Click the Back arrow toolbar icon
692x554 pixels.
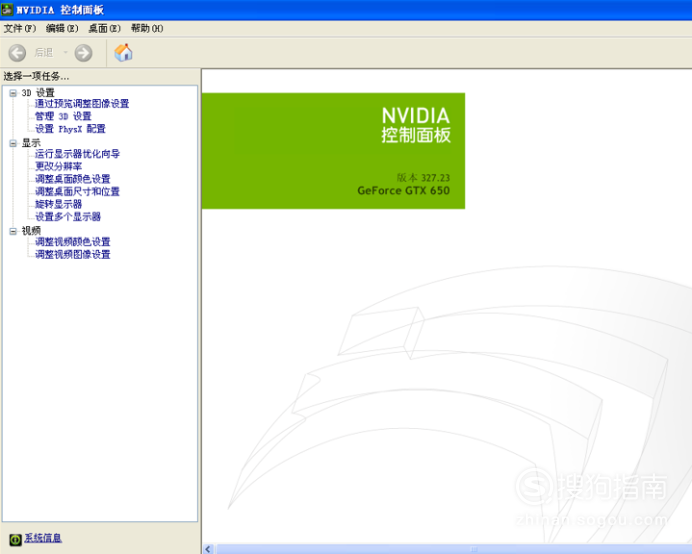[17, 53]
